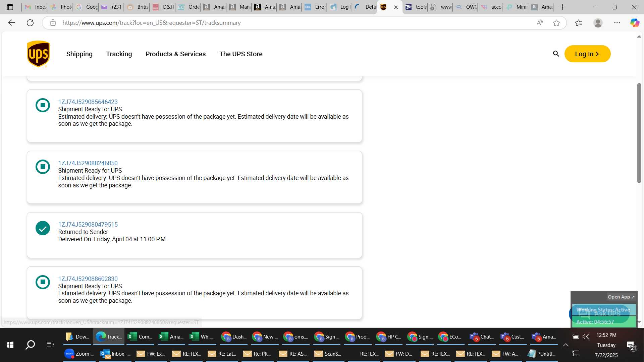Image resolution: width=644 pixels, height=362 pixels.
Task: Open tracking number 1ZJ74J529088246850
Action: point(88,163)
